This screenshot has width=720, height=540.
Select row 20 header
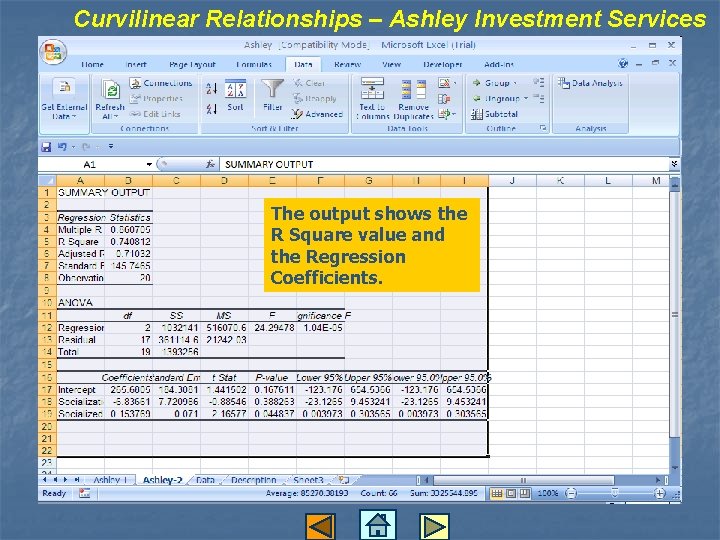click(47, 427)
